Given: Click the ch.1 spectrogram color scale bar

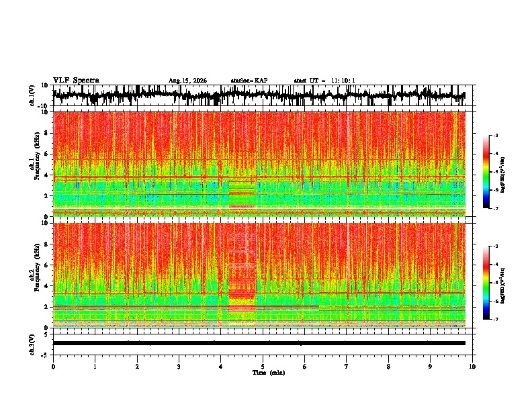Looking at the screenshot, I should (486, 172).
